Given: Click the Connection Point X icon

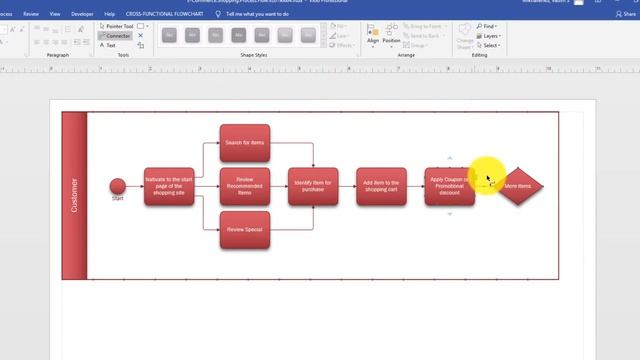Looking at the screenshot, I should [x=141, y=36].
